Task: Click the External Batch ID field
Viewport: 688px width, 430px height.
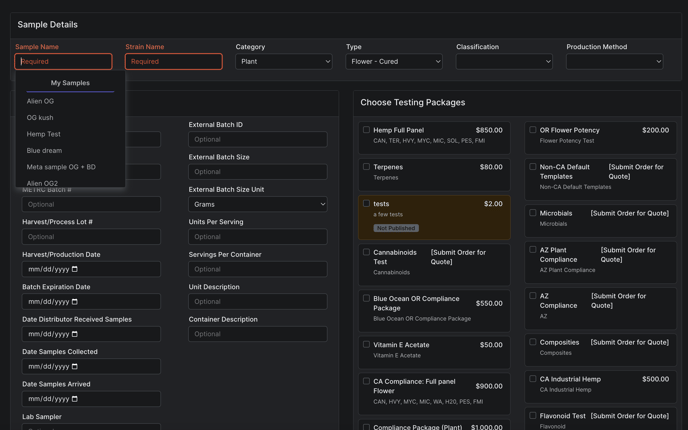Action: pyautogui.click(x=258, y=139)
